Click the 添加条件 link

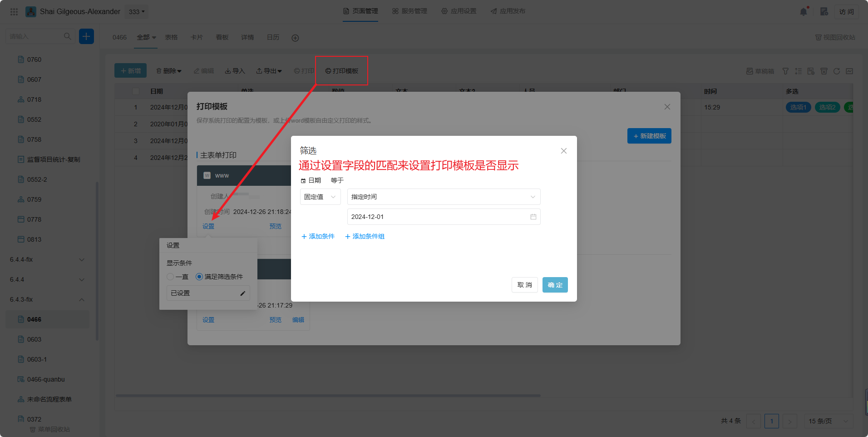tap(318, 236)
